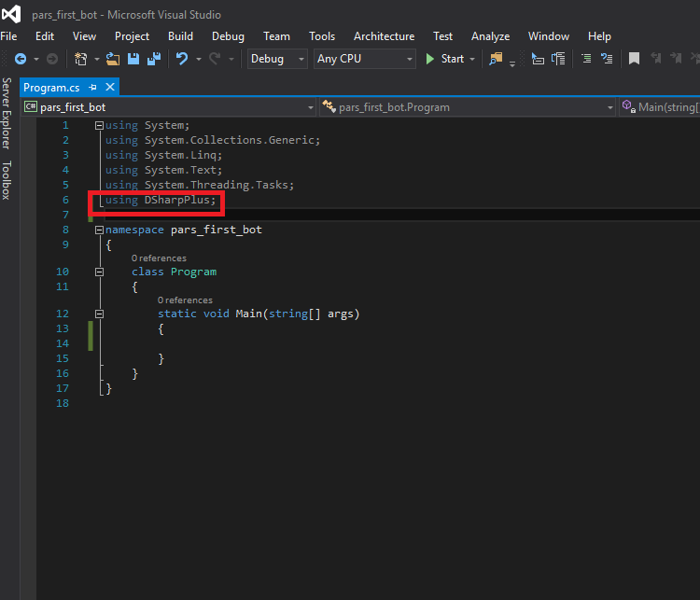Open the Analyze menu

pos(490,36)
